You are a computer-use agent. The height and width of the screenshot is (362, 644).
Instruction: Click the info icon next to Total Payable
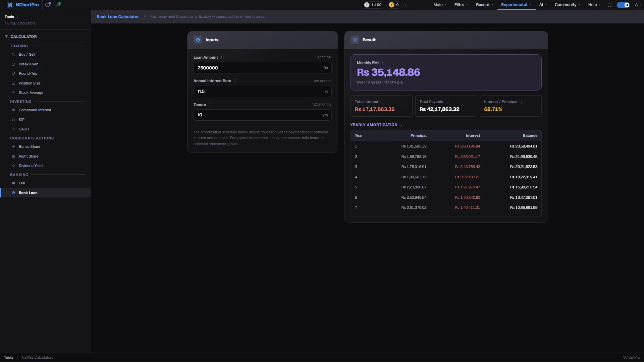click(x=447, y=102)
